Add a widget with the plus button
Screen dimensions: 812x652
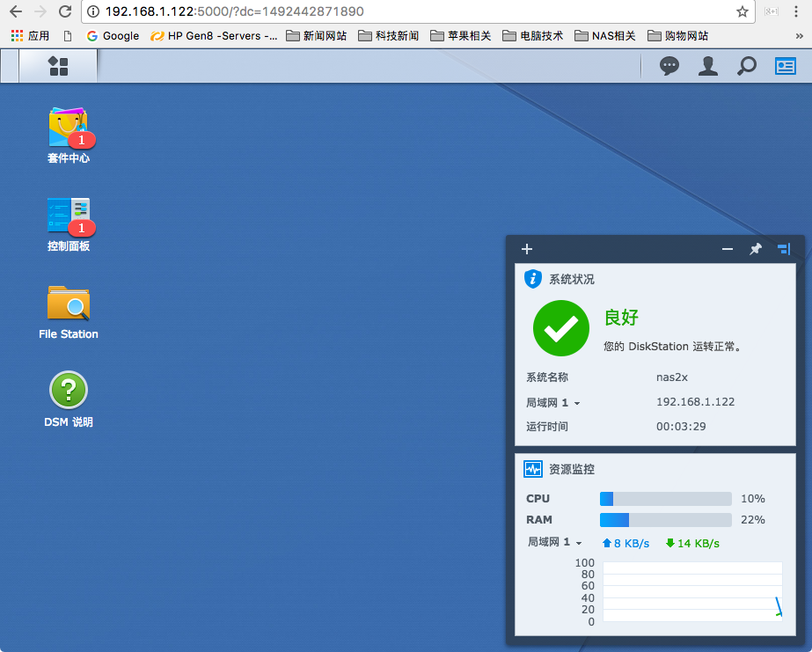tap(527, 249)
